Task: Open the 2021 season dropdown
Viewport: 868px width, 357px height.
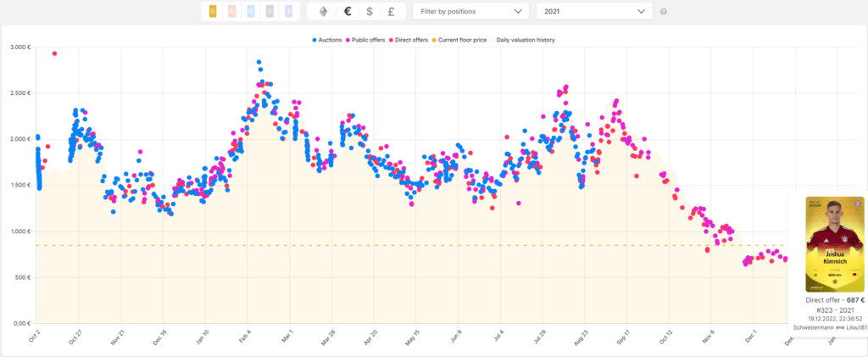Action: pos(594,11)
